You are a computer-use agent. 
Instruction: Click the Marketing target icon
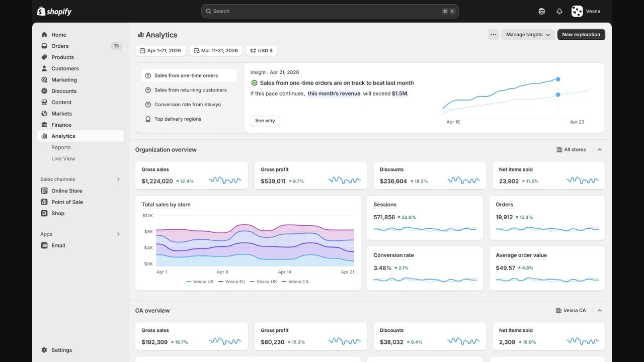click(44, 79)
